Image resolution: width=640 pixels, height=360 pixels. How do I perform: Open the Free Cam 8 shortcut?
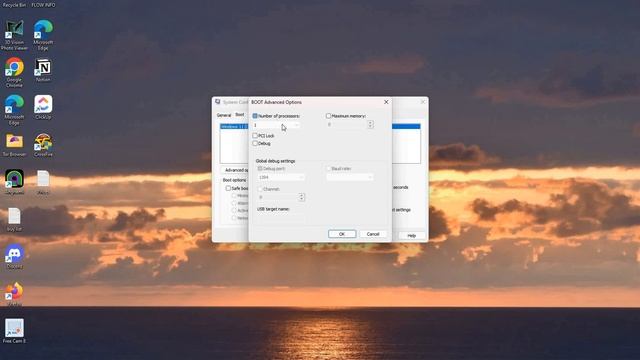(x=14, y=331)
